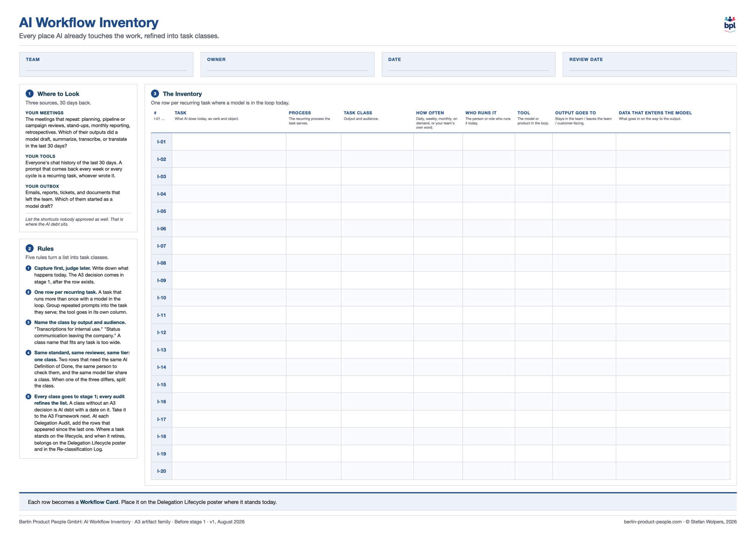Image resolution: width=756 pixels, height=534 pixels.
Task: Click row label I-15
Action: pos(161,384)
